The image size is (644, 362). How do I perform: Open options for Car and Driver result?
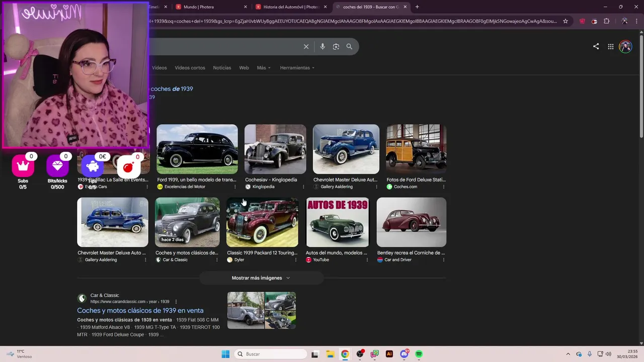pyautogui.click(x=443, y=260)
